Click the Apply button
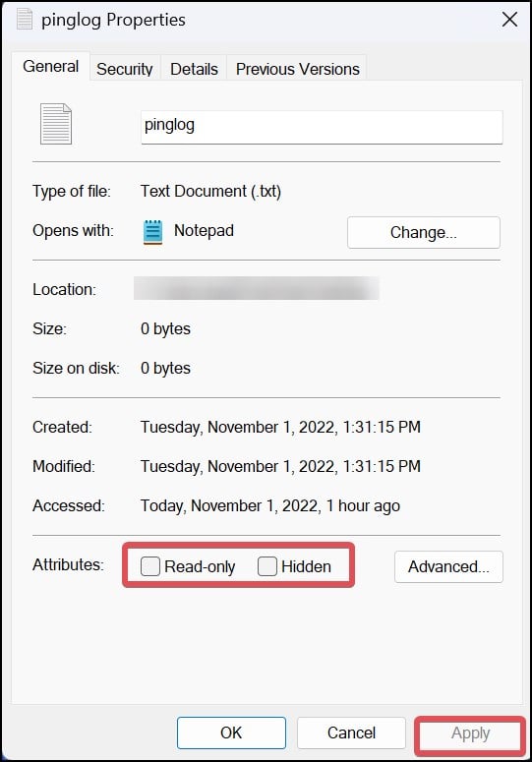This screenshot has height=762, width=532. 470,733
